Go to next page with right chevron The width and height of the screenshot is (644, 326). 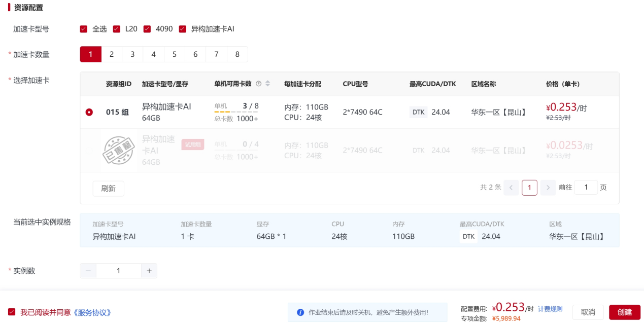pos(548,188)
